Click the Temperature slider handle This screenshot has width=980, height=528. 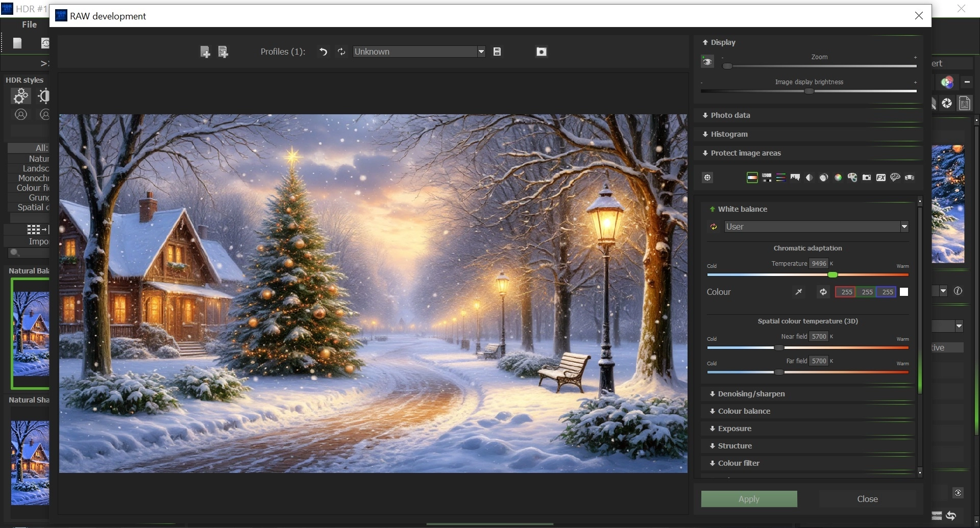pyautogui.click(x=832, y=275)
